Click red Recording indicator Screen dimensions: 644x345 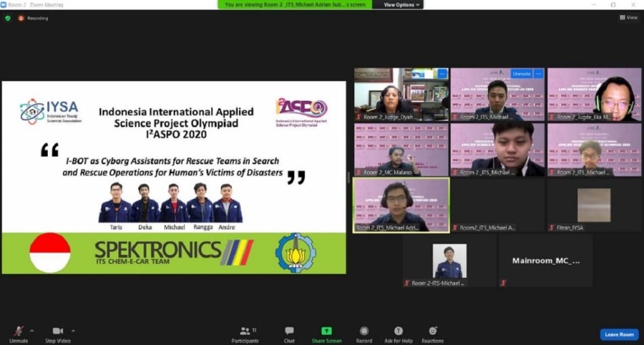pyautogui.click(x=33, y=18)
